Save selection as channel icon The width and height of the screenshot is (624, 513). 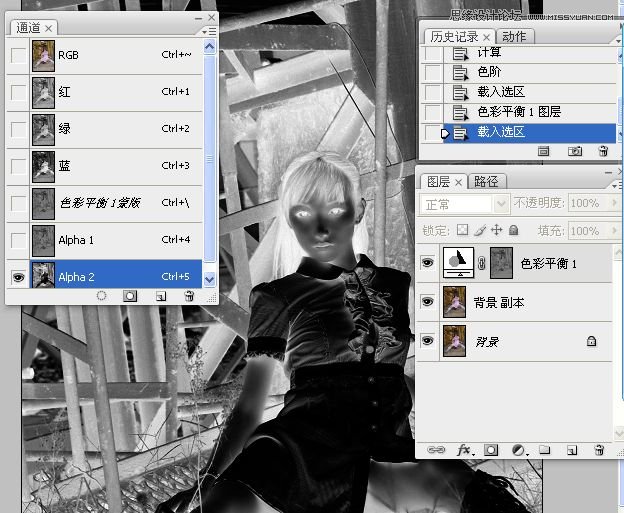point(130,296)
